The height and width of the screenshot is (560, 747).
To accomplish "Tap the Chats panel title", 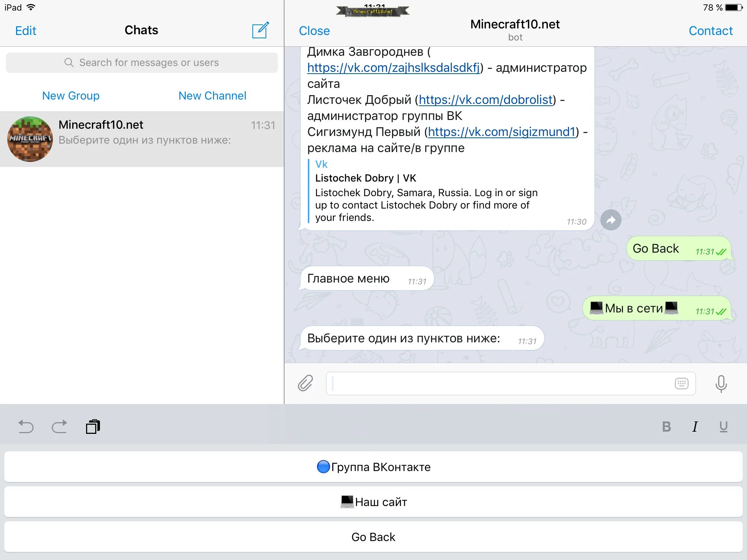I will (x=141, y=30).
